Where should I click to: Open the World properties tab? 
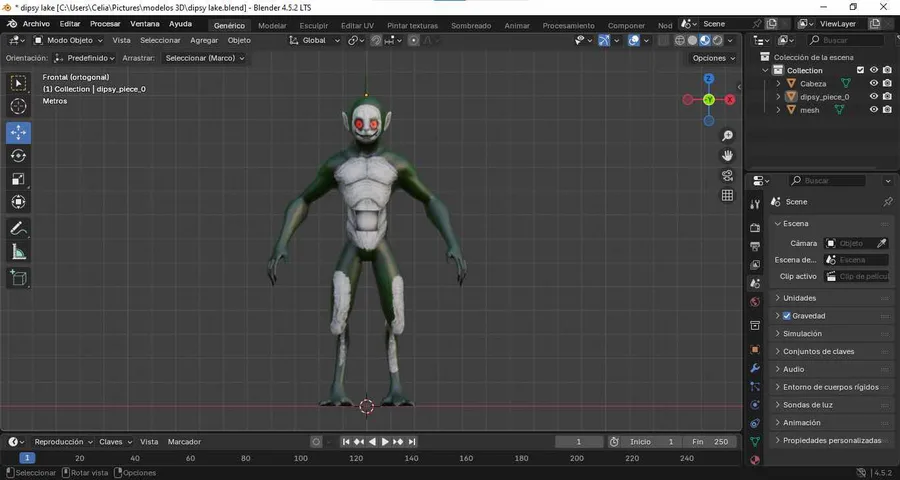pos(755,301)
